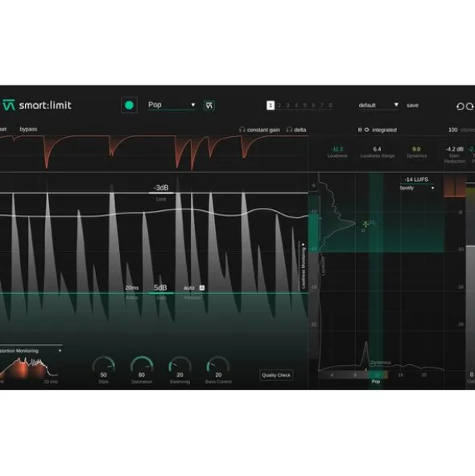Click the Quality Check button

point(276,375)
